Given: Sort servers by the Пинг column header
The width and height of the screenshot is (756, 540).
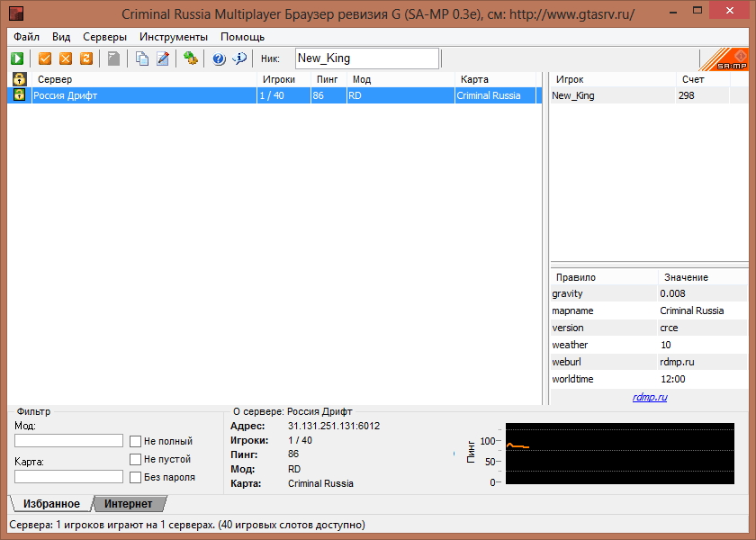Looking at the screenshot, I should pos(328,79).
